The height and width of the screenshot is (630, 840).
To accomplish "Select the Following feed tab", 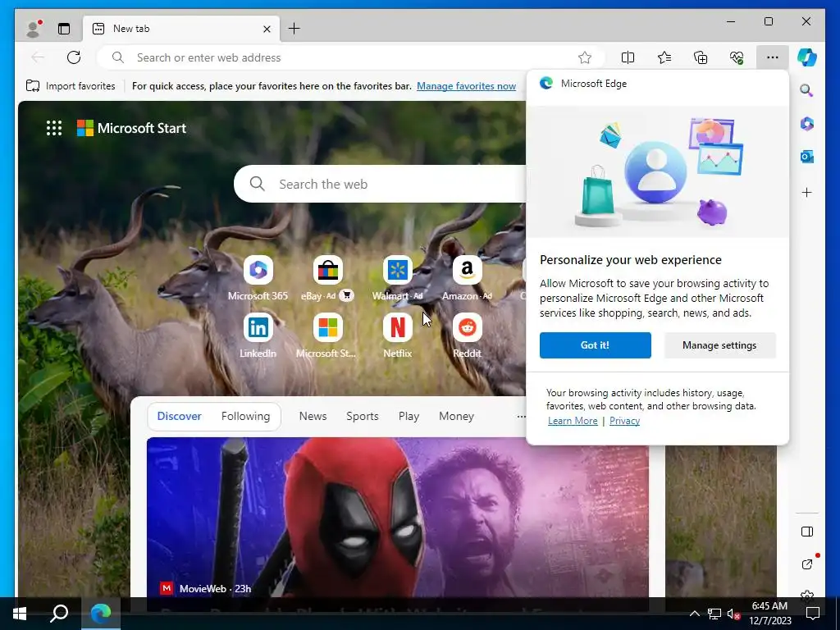I will click(x=245, y=416).
